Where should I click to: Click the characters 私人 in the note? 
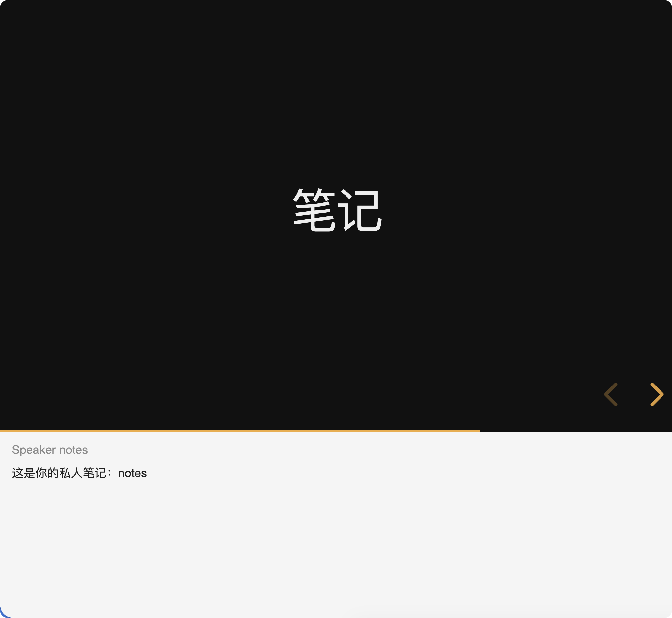(71, 473)
